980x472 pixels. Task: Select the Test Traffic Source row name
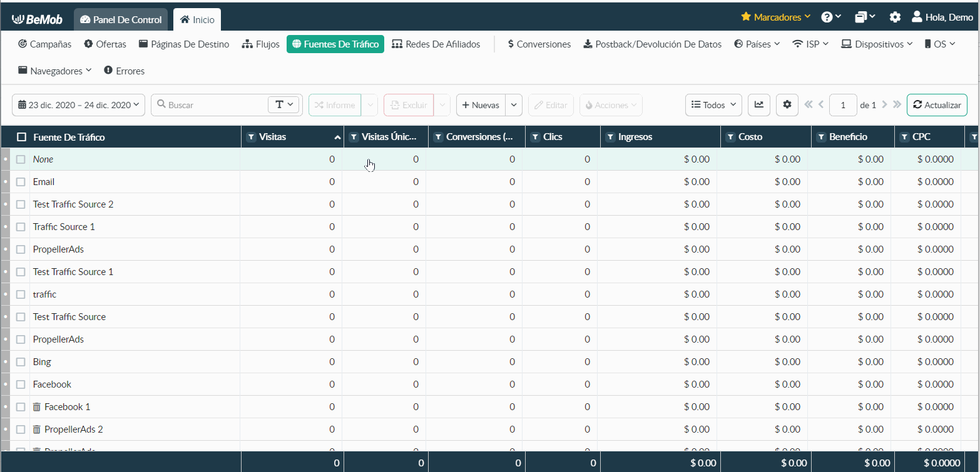pyautogui.click(x=69, y=317)
